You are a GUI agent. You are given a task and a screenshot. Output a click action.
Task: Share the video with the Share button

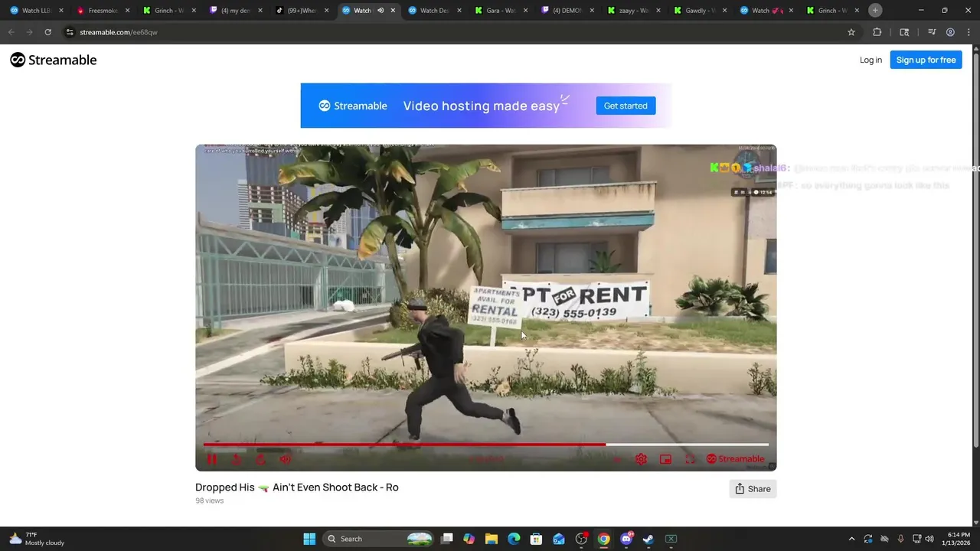click(753, 489)
